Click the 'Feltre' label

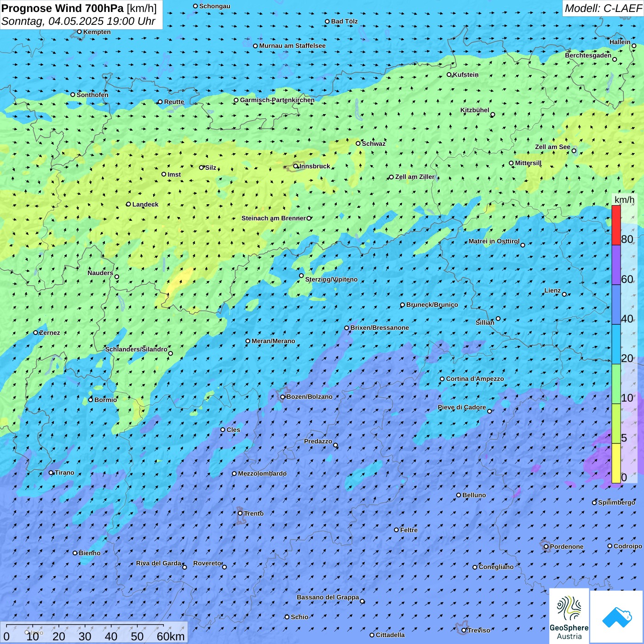pyautogui.click(x=409, y=530)
